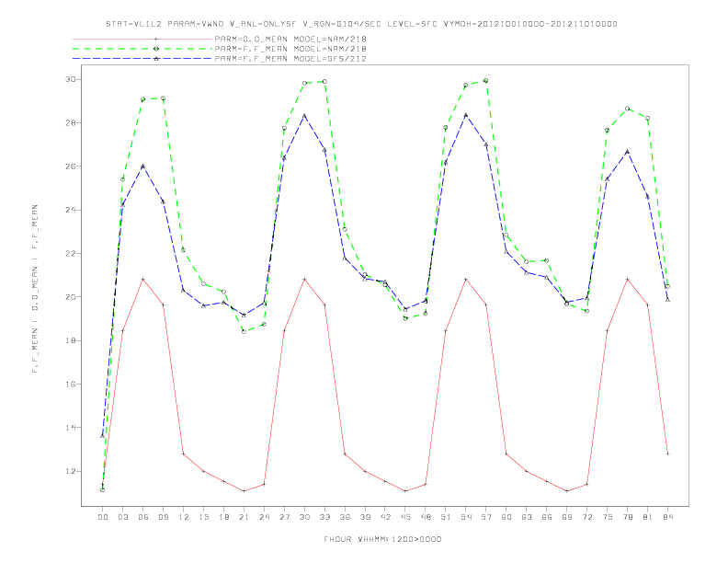Click blue GFS triangle marker at hour 78 peak
The width and height of the screenshot is (728, 563).
click(x=627, y=152)
